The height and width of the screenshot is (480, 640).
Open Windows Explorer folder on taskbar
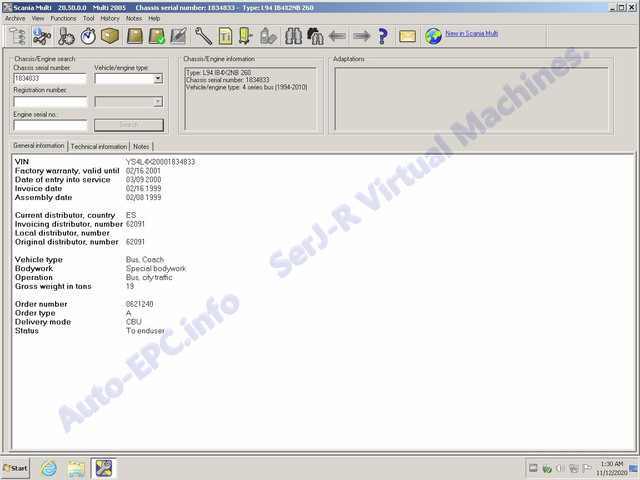[76, 469]
